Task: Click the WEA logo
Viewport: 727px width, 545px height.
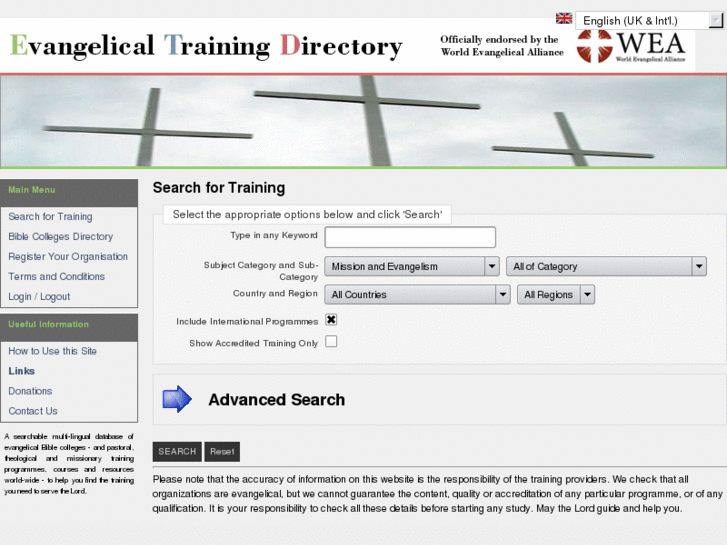Action: click(631, 46)
